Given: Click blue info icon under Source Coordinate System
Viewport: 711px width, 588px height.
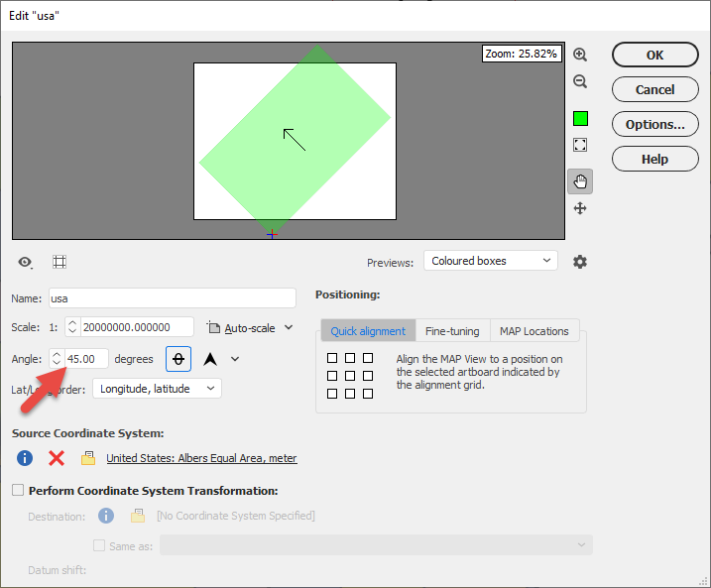Looking at the screenshot, I should pyautogui.click(x=25, y=458).
